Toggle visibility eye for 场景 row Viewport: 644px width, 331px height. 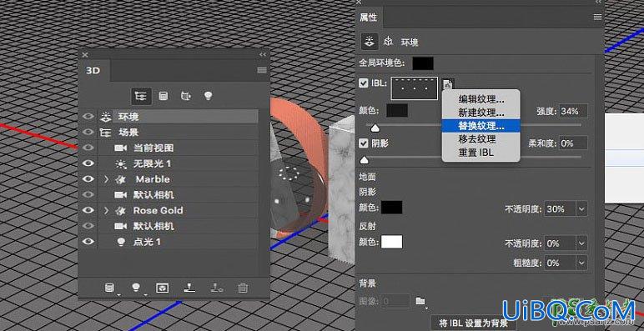[x=88, y=133]
